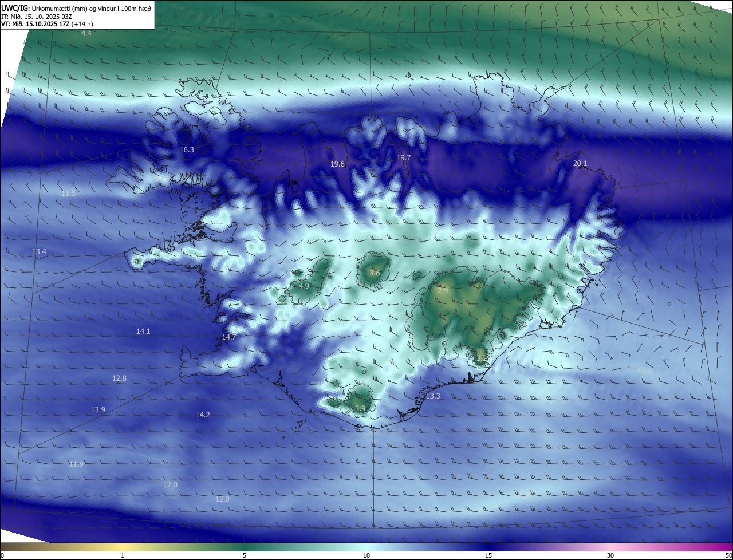Click the 14.1 value label

click(143, 332)
